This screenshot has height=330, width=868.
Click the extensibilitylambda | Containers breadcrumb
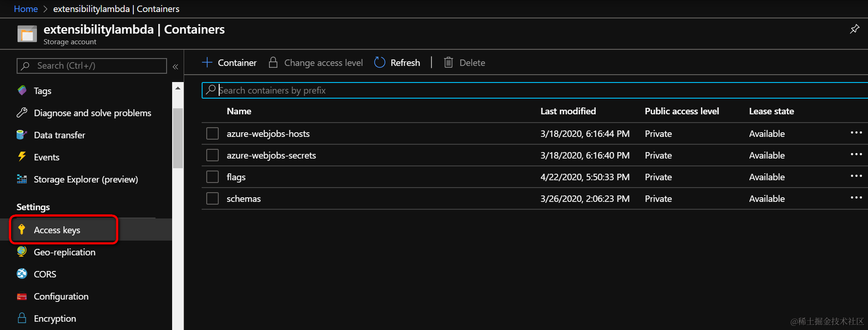116,9
